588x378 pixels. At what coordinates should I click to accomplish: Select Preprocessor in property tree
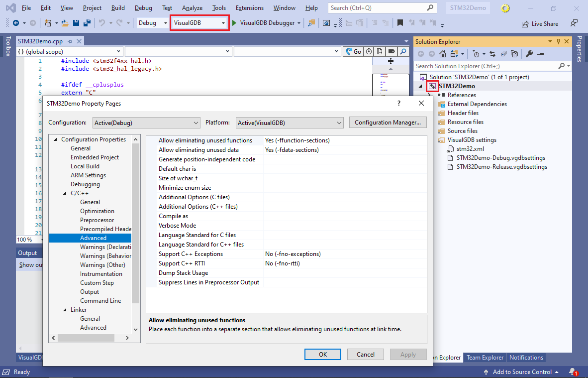97,220
